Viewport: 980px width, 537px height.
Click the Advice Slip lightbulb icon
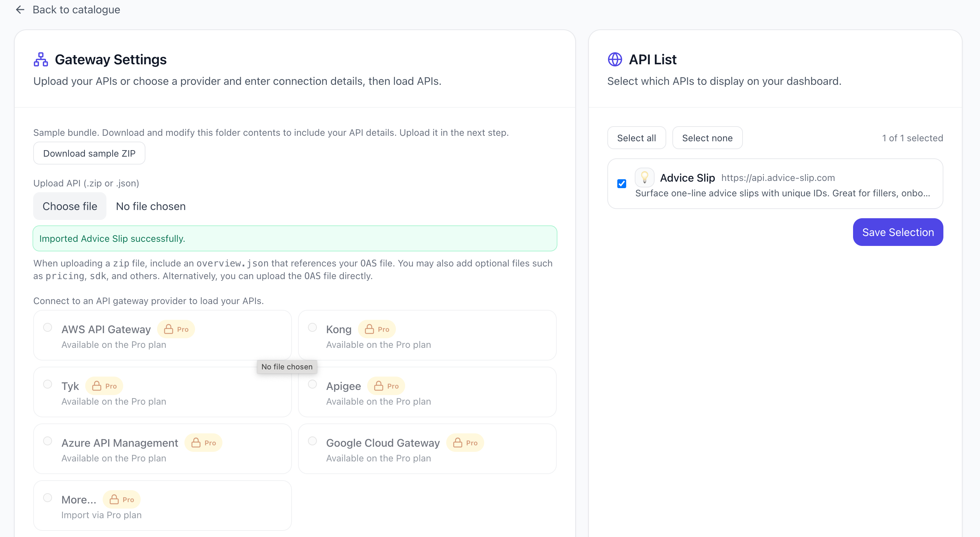pos(644,177)
